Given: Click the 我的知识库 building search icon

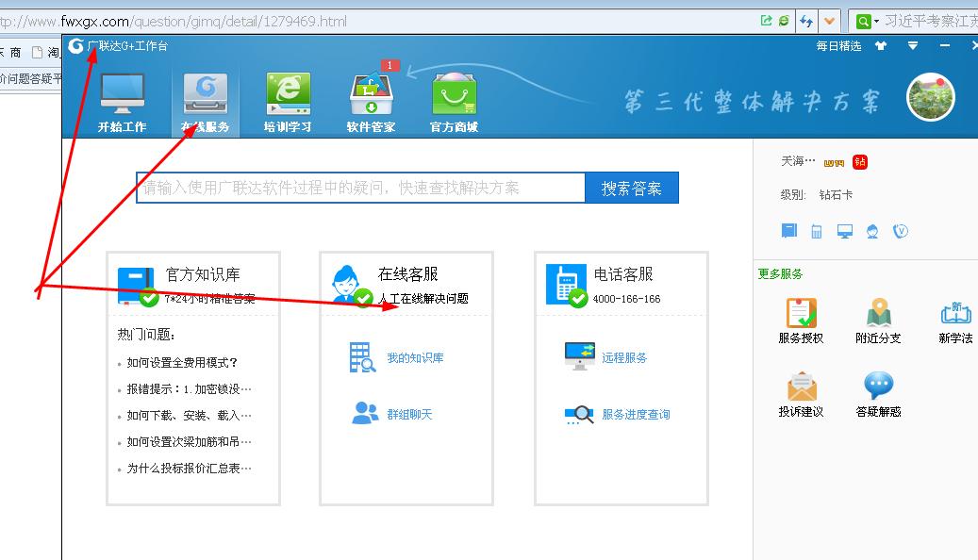Looking at the screenshot, I should [x=362, y=358].
